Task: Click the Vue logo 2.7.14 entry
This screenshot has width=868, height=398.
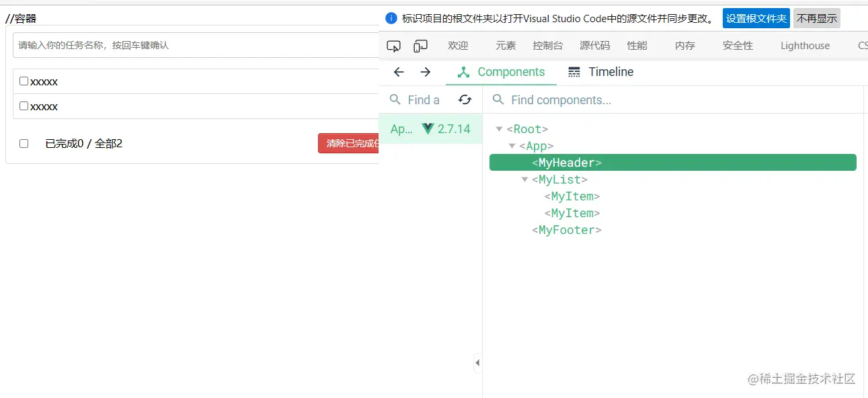Action: (x=446, y=129)
